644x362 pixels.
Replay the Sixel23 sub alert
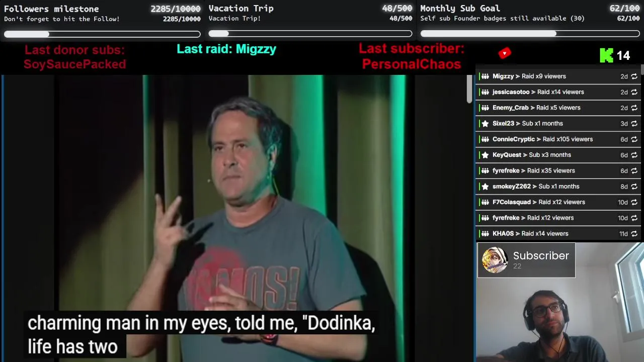tap(634, 124)
